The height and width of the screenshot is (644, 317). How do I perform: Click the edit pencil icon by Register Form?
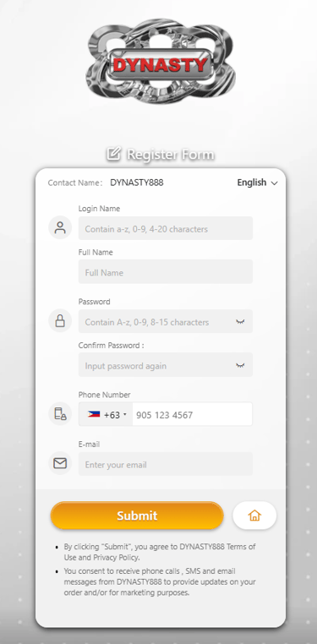coord(114,154)
